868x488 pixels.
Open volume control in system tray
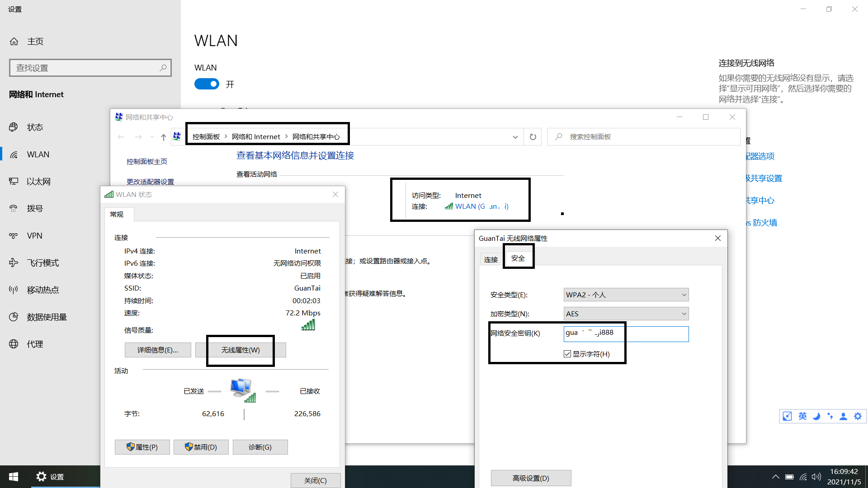point(816,477)
